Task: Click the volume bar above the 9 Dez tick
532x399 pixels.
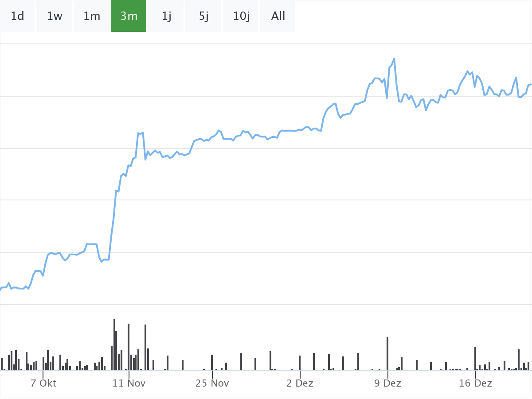Action: tap(387, 354)
